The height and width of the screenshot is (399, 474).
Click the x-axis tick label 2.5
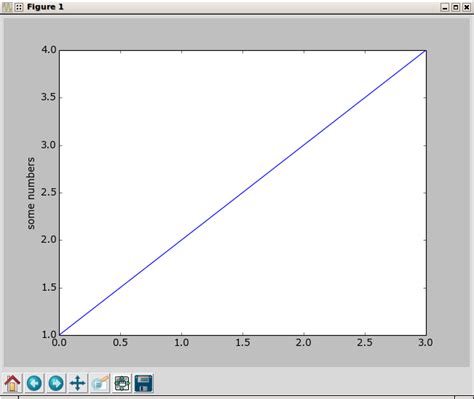tap(365, 343)
